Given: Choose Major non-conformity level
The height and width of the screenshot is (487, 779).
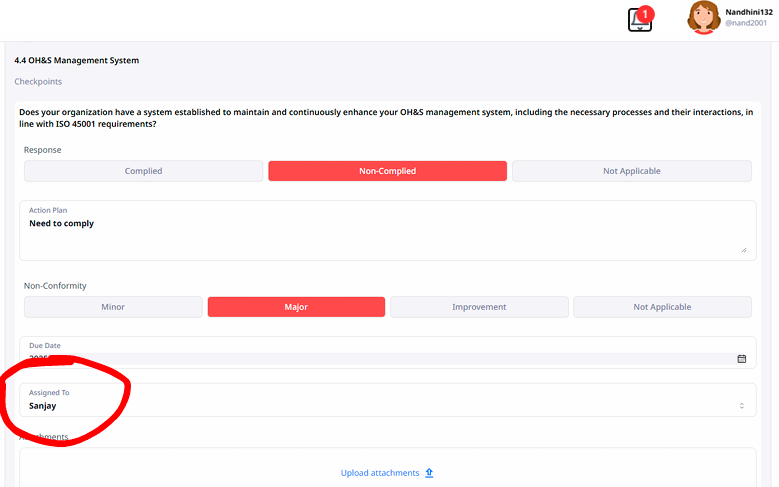Looking at the screenshot, I should coord(296,307).
